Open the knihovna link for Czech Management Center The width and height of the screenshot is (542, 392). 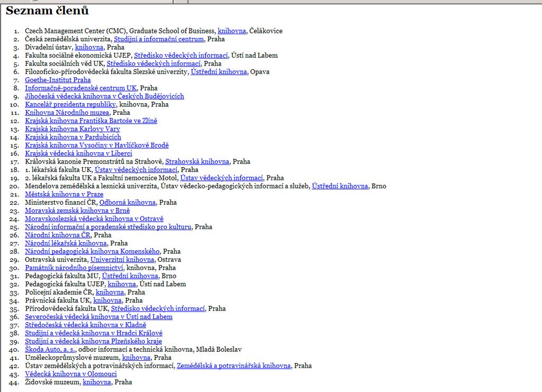(232, 31)
